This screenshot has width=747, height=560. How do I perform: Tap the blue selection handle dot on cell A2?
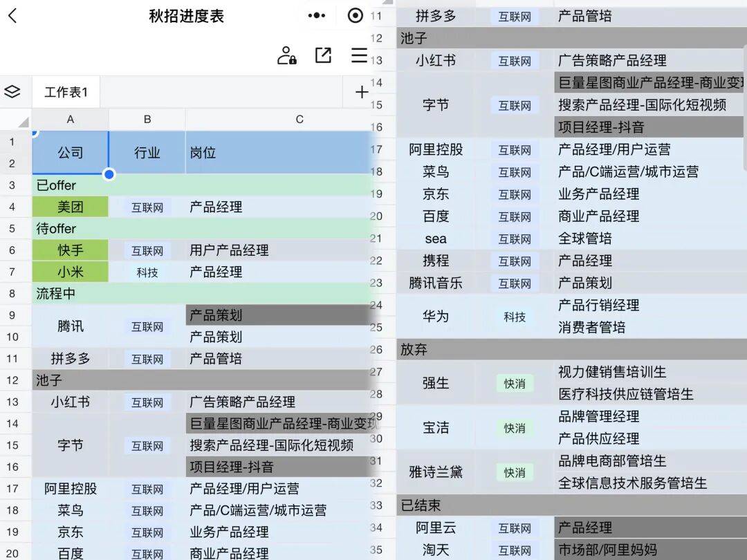[109, 176]
